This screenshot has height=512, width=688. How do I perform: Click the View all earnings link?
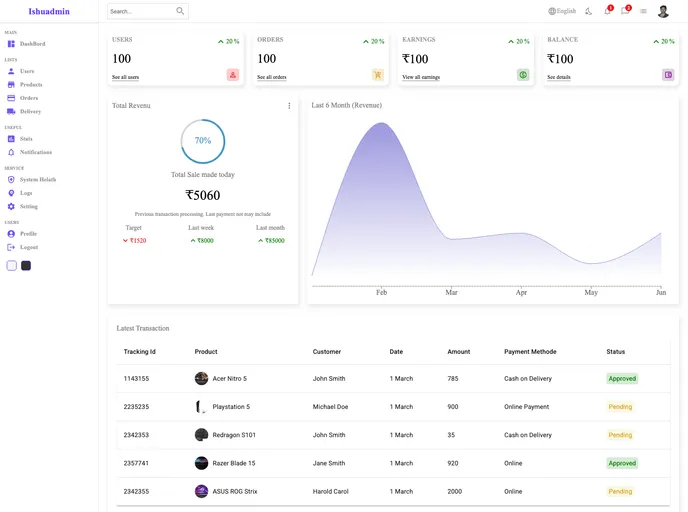pyautogui.click(x=420, y=77)
